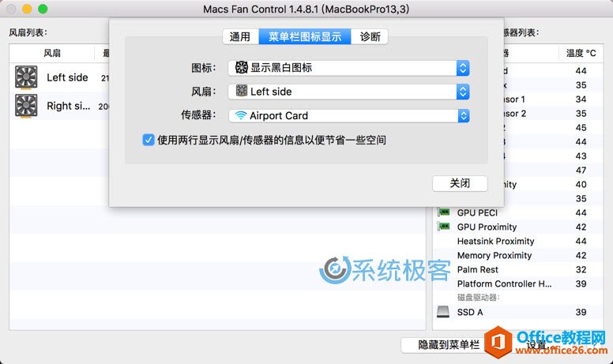Select the Heatsink Proximity sensor row
The image size is (613, 364).
point(517,241)
